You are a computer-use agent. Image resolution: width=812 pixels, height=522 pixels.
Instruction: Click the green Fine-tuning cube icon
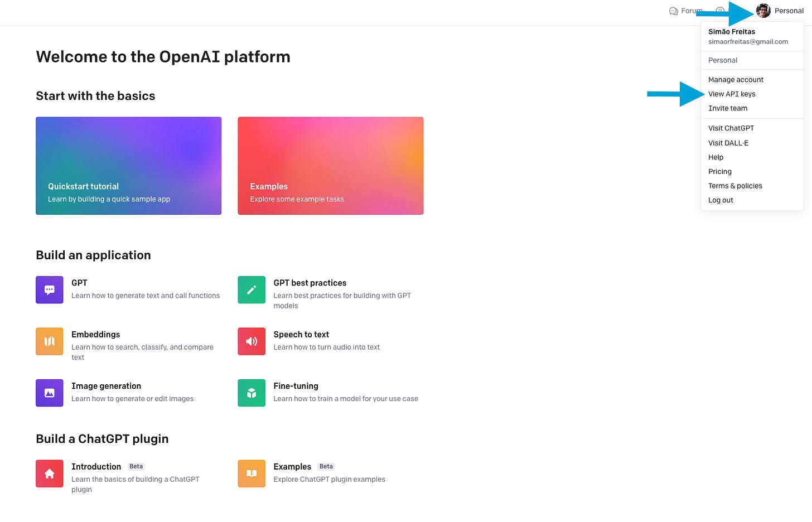252,393
